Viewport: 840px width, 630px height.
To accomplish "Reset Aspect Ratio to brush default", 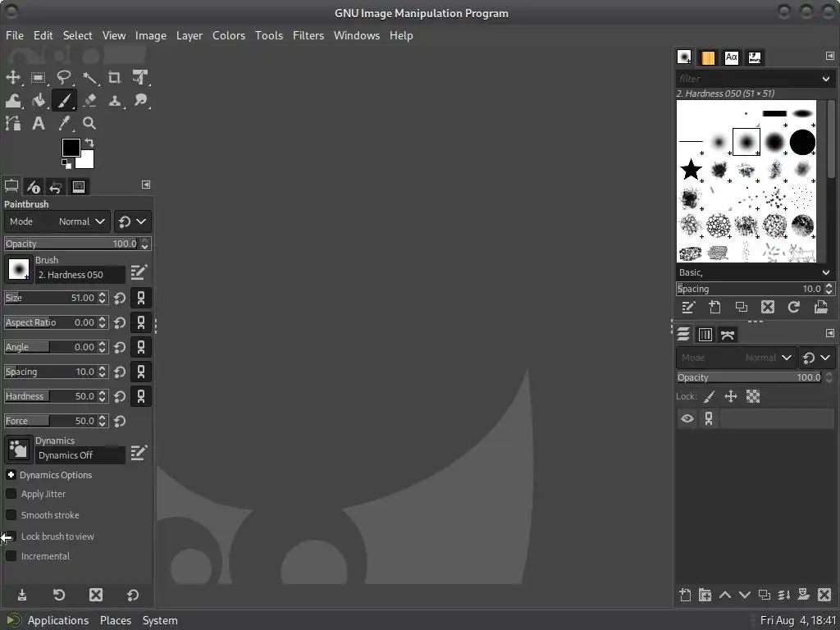I will coord(120,322).
